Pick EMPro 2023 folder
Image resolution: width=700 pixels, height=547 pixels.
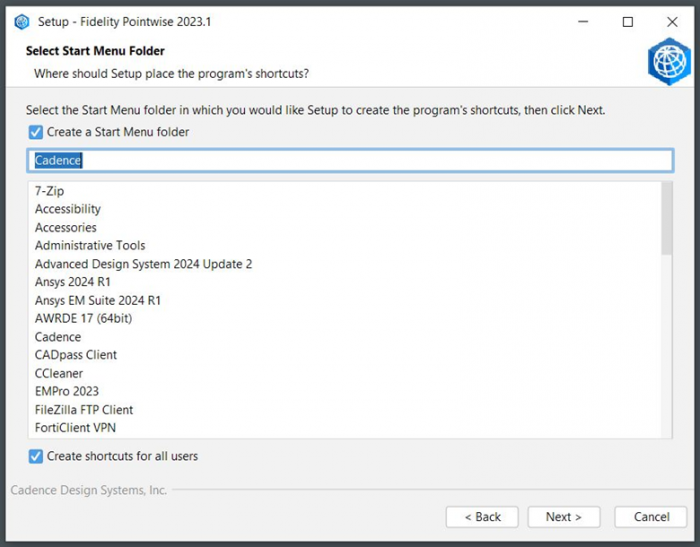67,392
